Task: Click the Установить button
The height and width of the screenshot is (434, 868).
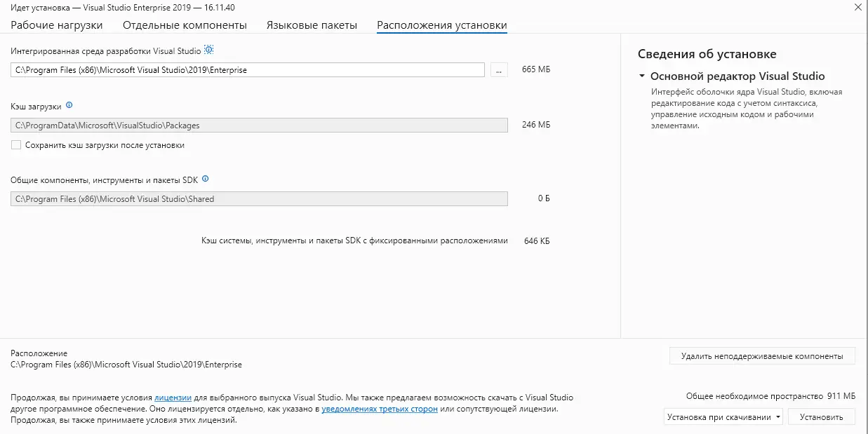Action: [821, 416]
